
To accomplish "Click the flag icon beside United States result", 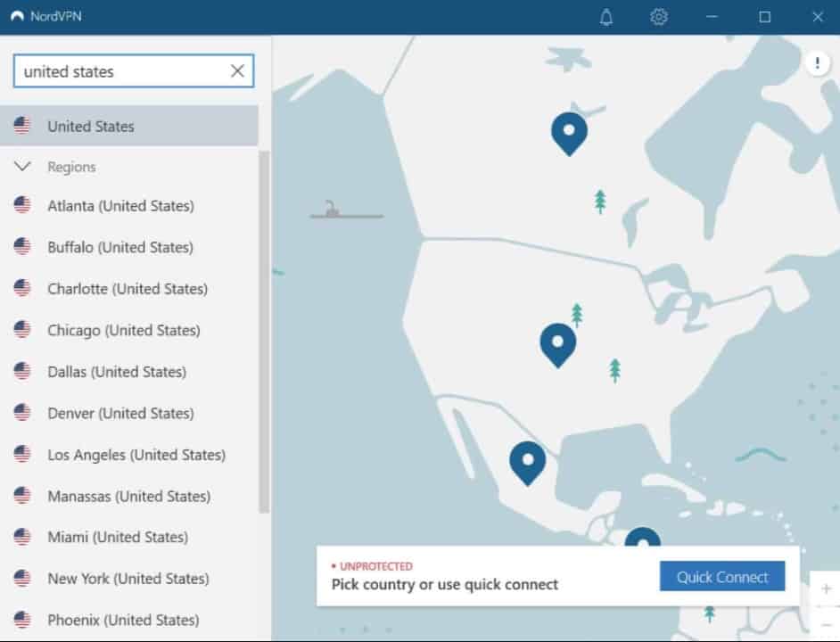I will (22, 126).
